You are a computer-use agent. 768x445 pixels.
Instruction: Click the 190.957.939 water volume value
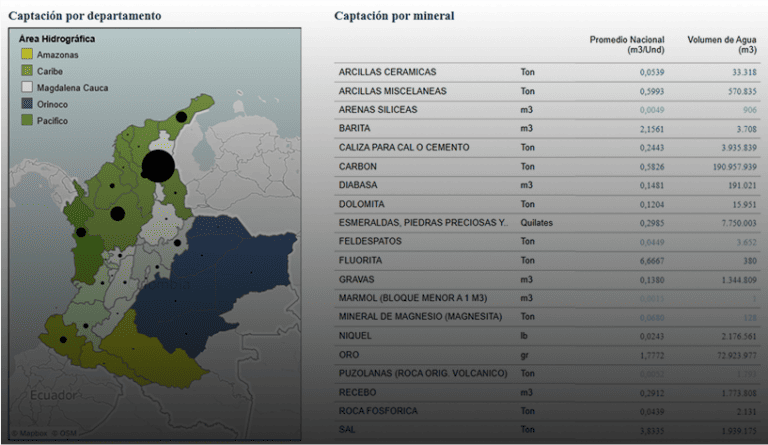click(725, 166)
